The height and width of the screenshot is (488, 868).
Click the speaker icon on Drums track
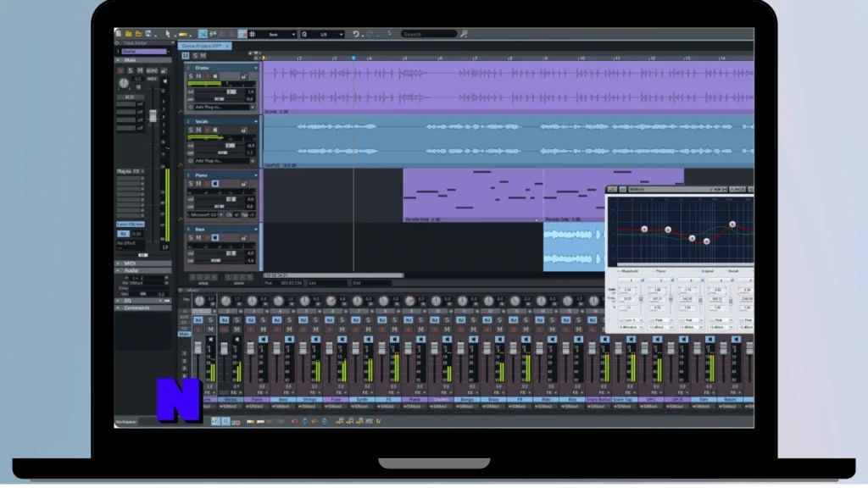[x=215, y=76]
